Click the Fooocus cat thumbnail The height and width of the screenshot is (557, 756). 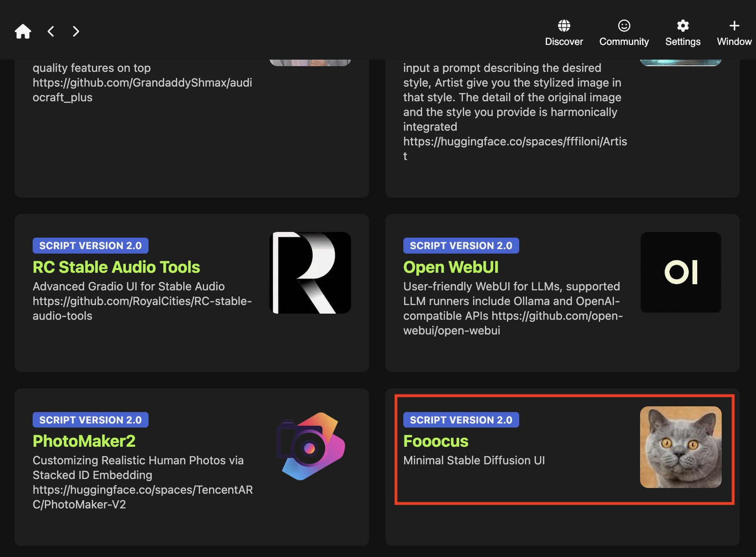click(x=680, y=447)
